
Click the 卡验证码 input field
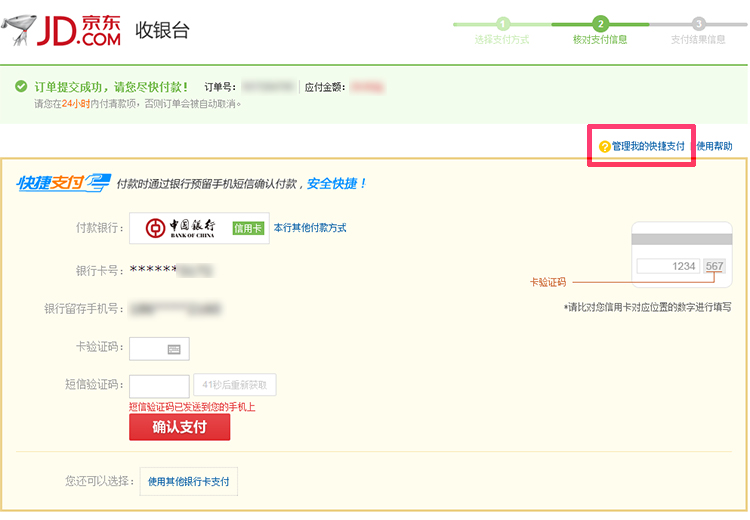(159, 349)
